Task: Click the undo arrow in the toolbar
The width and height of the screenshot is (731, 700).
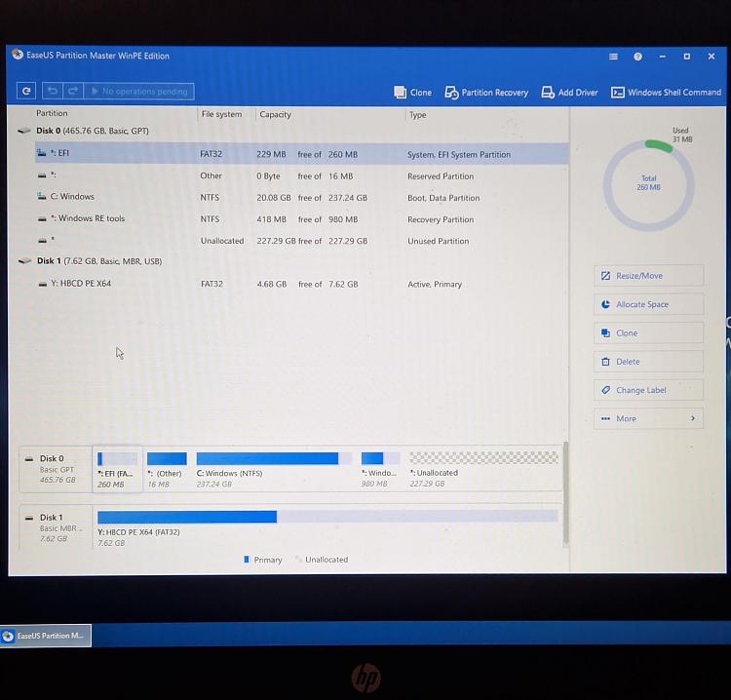Action: point(52,91)
